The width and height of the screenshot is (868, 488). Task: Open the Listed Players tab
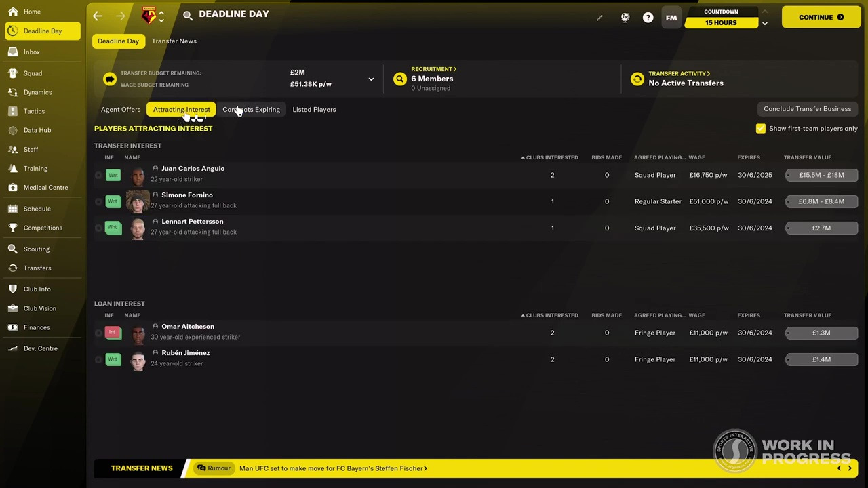(314, 109)
